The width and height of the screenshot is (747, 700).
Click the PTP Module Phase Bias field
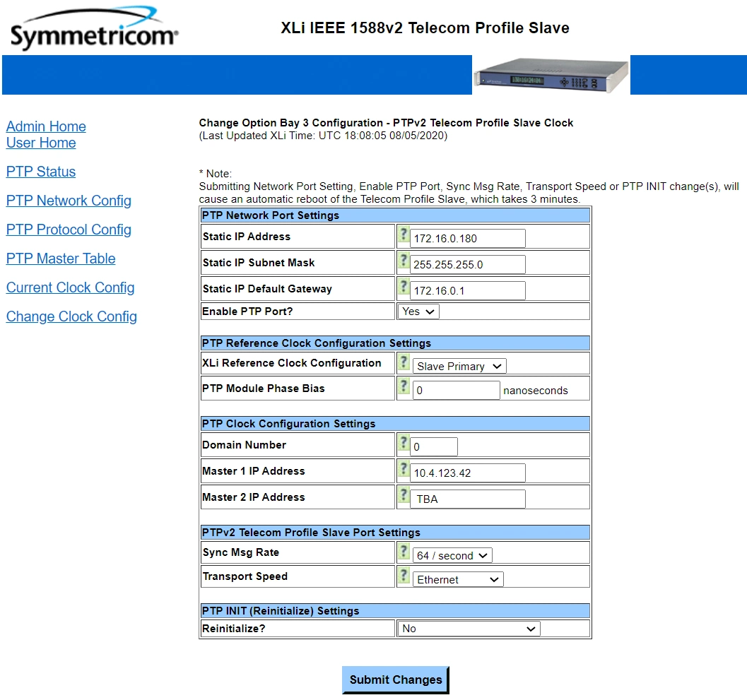(x=456, y=390)
